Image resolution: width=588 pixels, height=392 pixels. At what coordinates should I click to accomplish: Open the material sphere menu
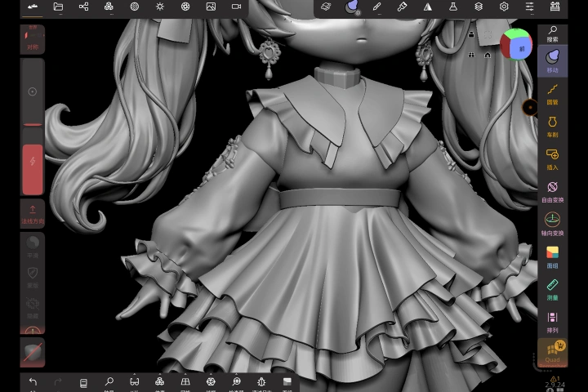click(x=134, y=7)
